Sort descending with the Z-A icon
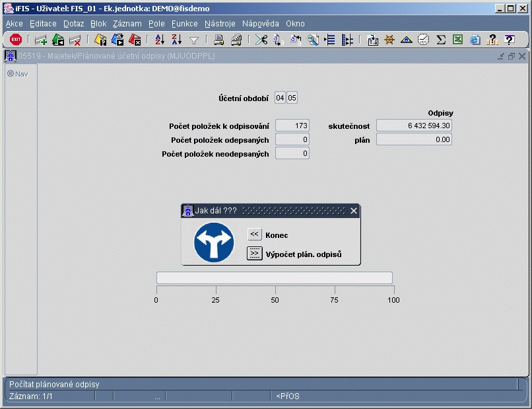The height and width of the screenshot is (409, 532). tap(177, 40)
